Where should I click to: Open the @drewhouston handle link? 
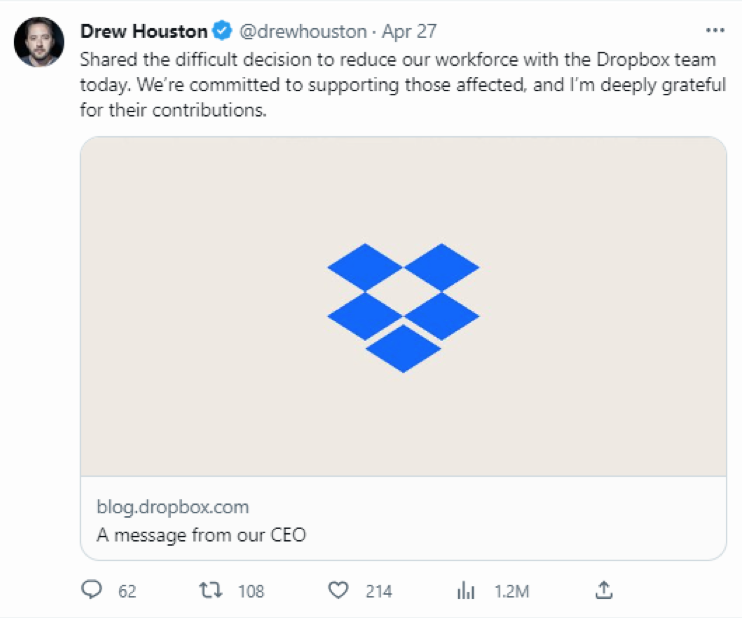tap(303, 31)
